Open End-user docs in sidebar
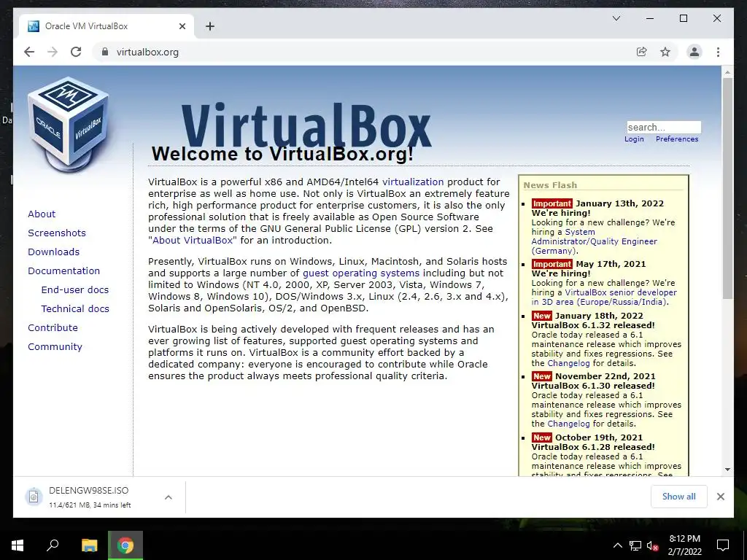Viewport: 747px width, 560px height. point(75,290)
